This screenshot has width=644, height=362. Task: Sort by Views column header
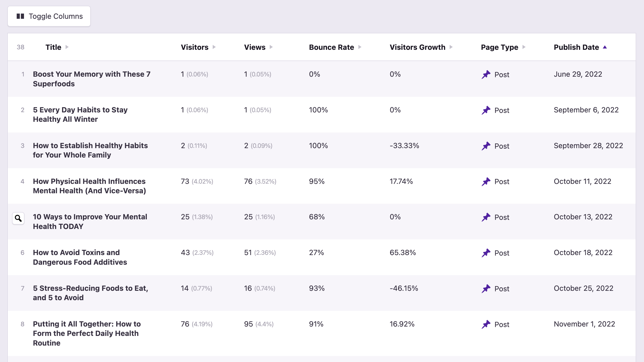(255, 47)
